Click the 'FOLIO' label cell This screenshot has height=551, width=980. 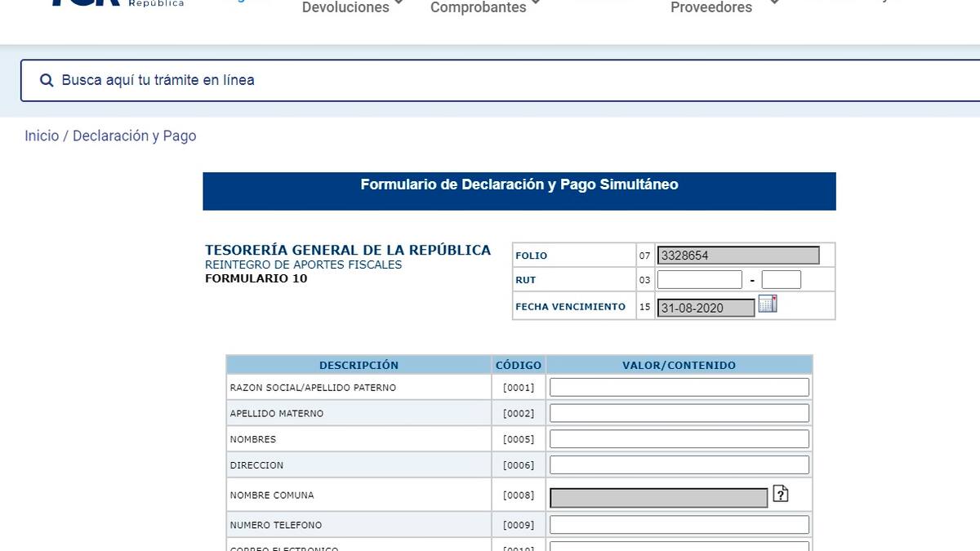tap(574, 256)
